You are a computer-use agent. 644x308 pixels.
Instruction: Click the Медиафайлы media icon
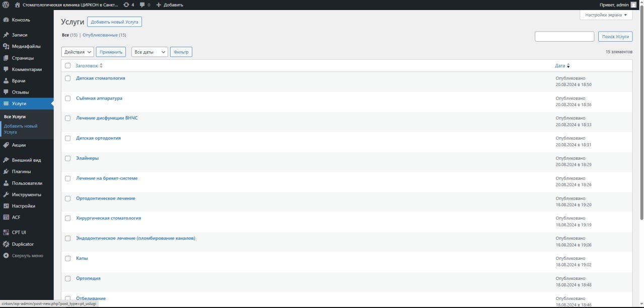coord(6,46)
